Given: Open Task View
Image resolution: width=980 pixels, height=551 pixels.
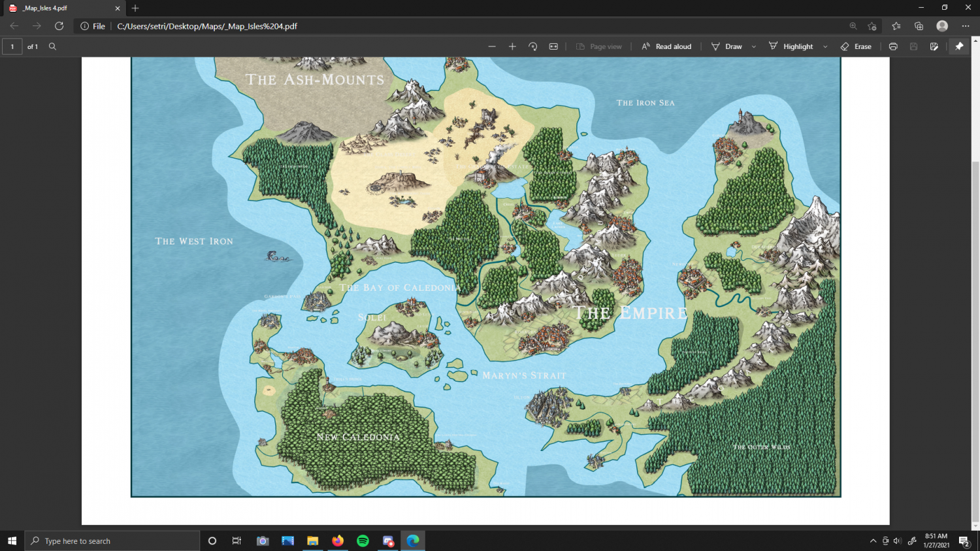Looking at the screenshot, I should click(237, 541).
